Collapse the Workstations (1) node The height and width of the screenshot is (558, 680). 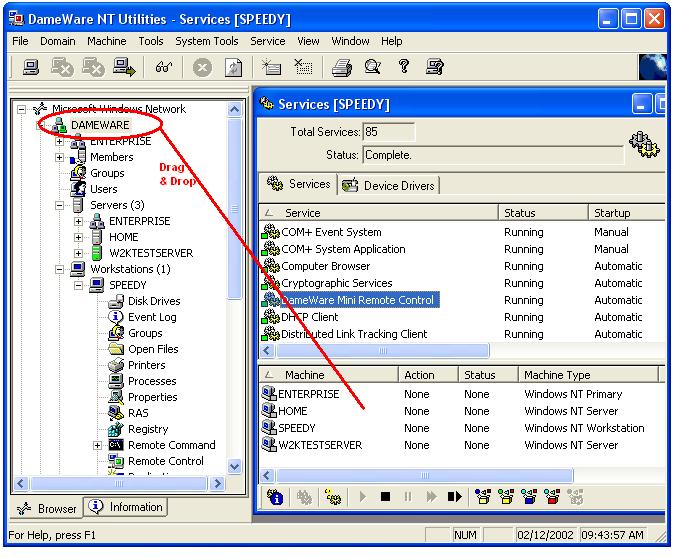[x=59, y=269]
